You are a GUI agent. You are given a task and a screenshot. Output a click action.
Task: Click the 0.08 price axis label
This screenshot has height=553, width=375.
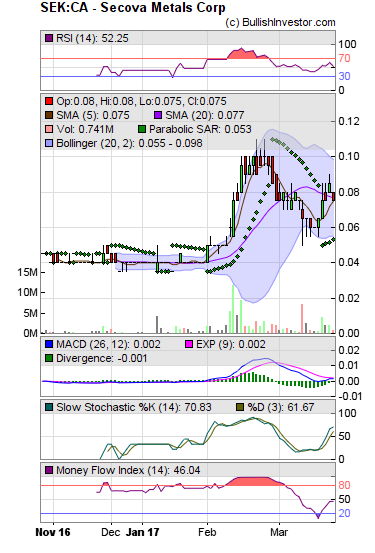point(349,192)
